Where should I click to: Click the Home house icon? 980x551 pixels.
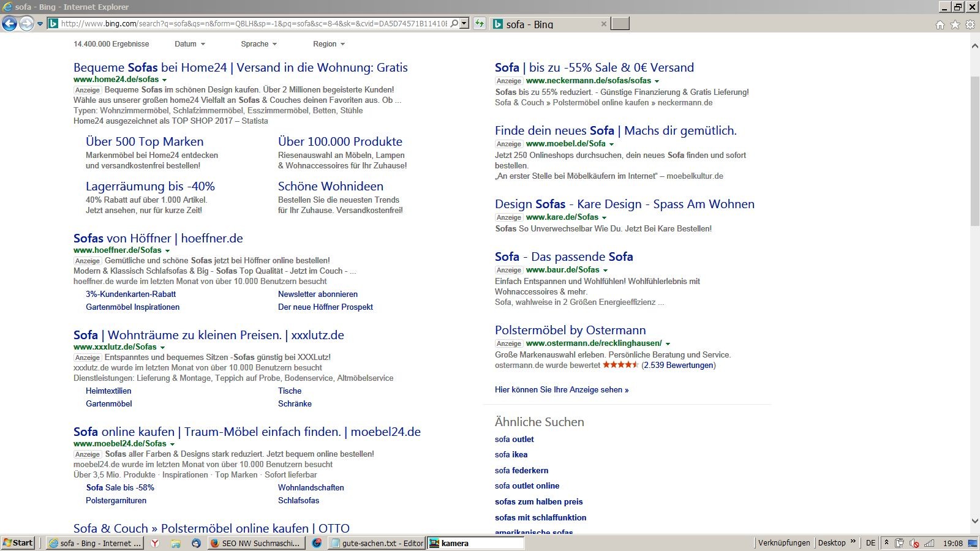[940, 24]
